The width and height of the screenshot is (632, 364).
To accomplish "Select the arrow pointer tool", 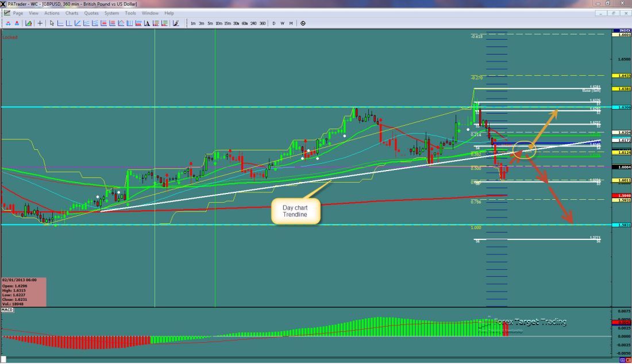I will (52, 23).
